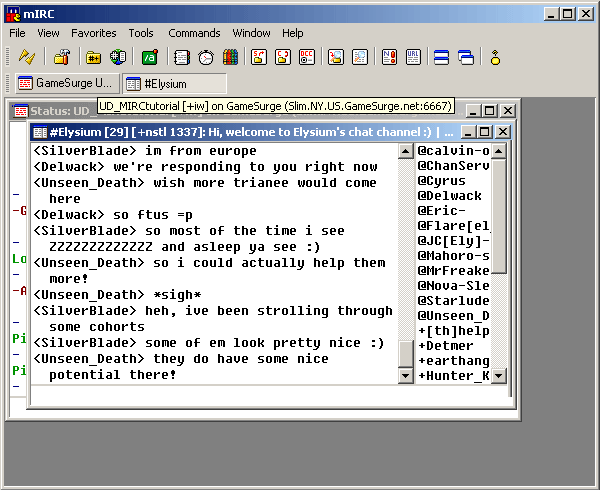Open mIRC Options hammer icon
Image resolution: width=600 pixels, height=490 pixels.
click(62, 57)
